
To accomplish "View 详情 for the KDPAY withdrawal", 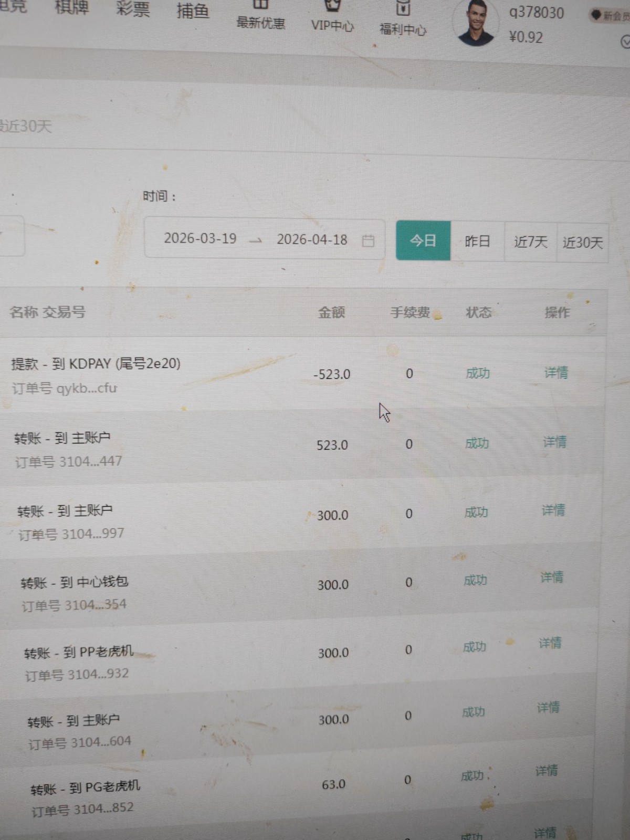I will tap(556, 373).
